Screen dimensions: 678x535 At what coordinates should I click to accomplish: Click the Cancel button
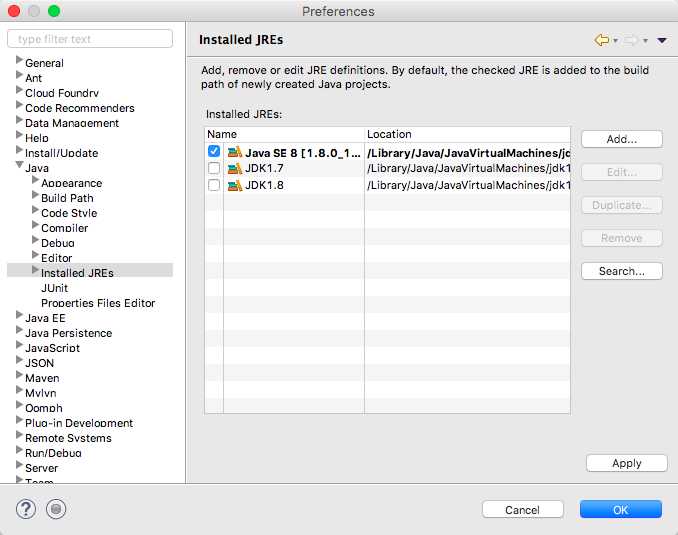[x=522, y=510]
